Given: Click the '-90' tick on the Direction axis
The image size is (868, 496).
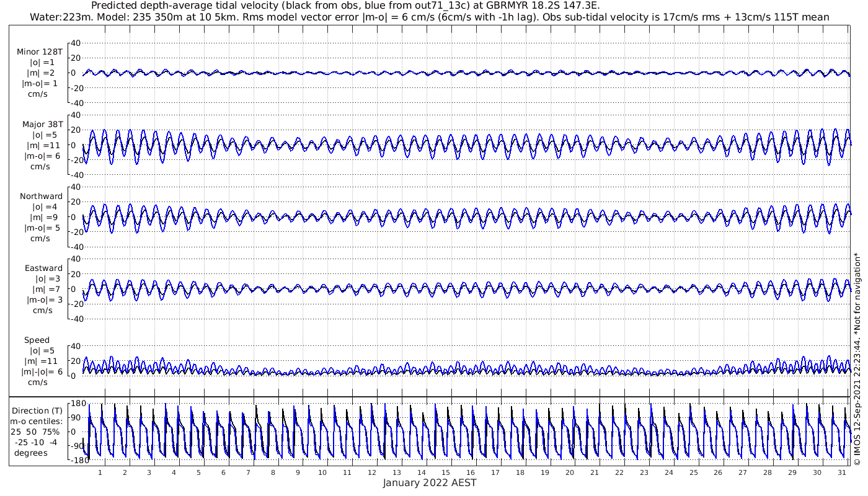Looking at the screenshot, I should tap(77, 445).
